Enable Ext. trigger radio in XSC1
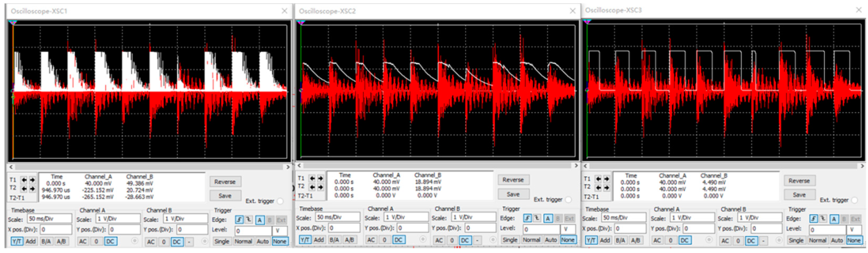The image size is (868, 253). [280, 201]
